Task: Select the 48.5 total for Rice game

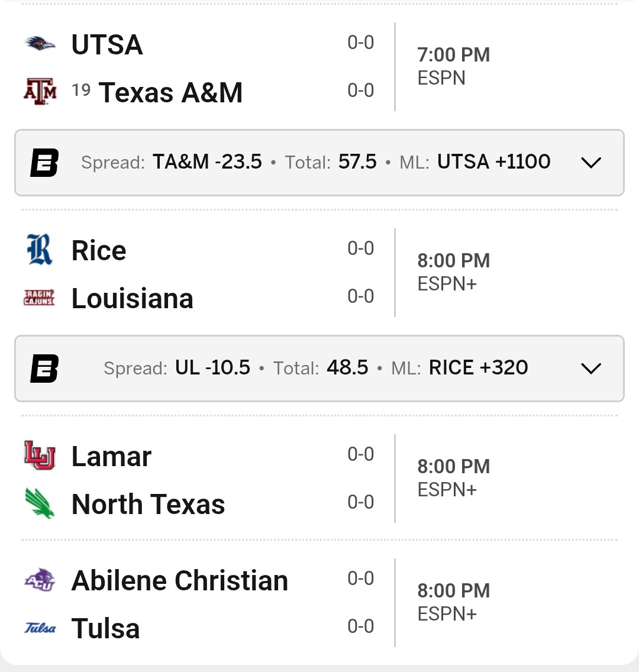Action: pyautogui.click(x=347, y=367)
